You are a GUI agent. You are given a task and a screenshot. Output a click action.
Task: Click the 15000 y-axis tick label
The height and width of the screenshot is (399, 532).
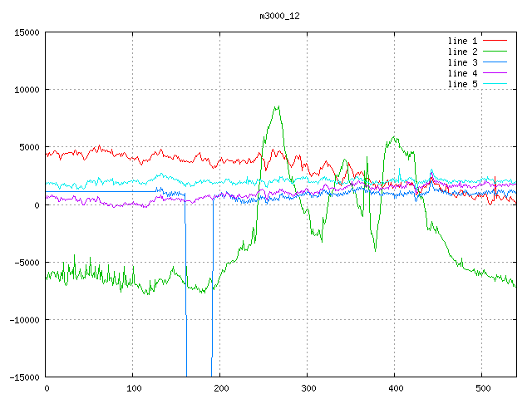pos(27,32)
